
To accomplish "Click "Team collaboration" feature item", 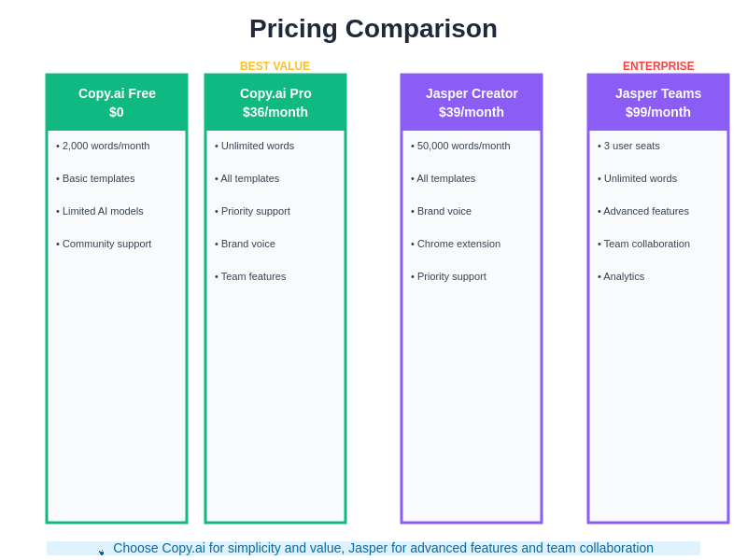I will [646, 244].
